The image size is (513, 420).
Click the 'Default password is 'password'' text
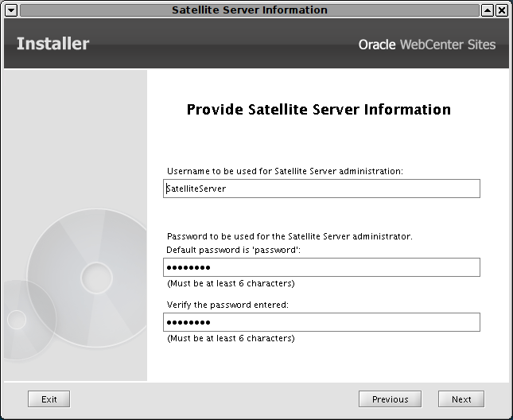coord(233,250)
